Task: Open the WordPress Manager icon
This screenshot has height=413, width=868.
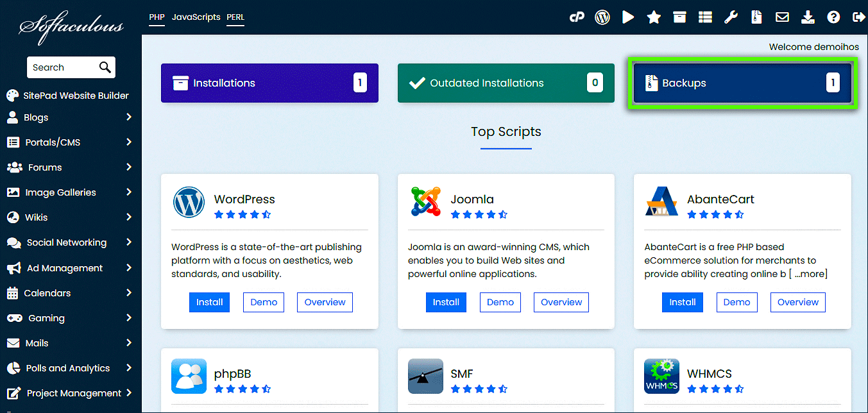Action: coord(602,17)
